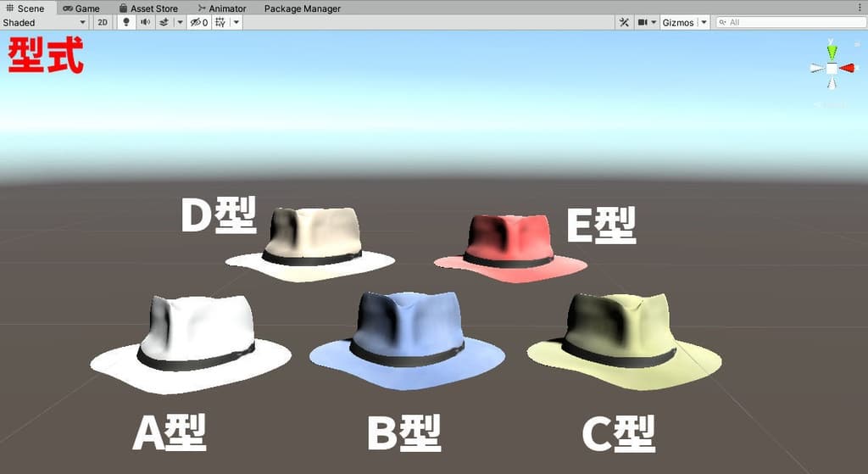Open the Package Manager tab

pos(303,8)
